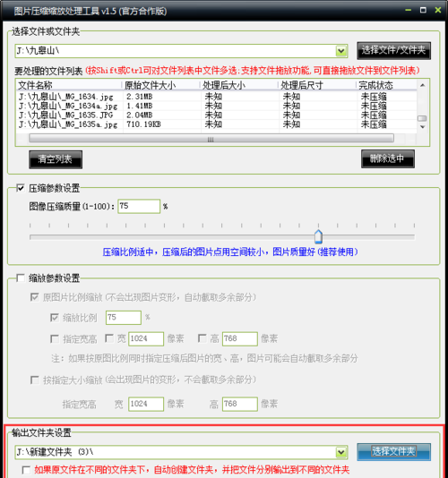Image resolution: width=448 pixels, height=478 pixels.
Task: Check the auto-create folders option in red text
Action: click(x=27, y=470)
